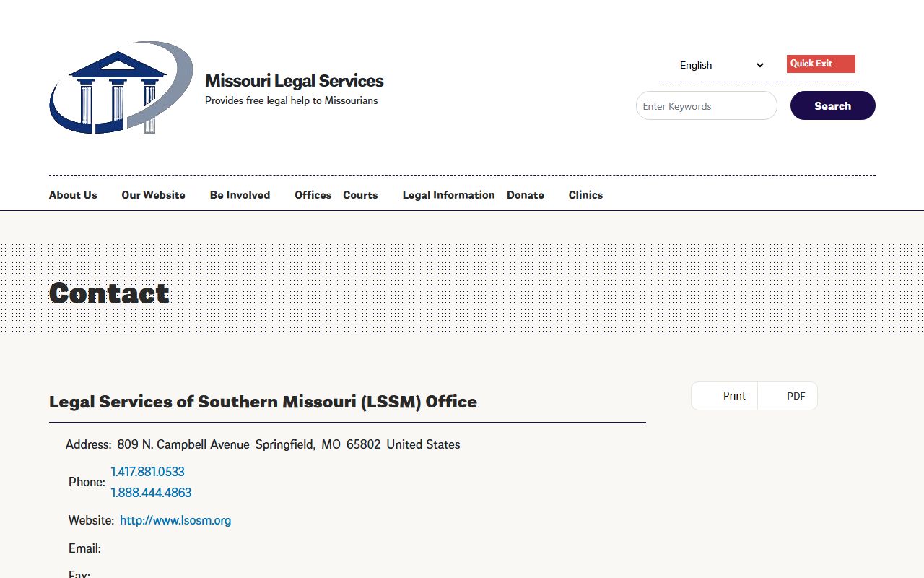The image size is (924, 578).
Task: Focus the Enter Keywords search field
Action: pos(706,105)
